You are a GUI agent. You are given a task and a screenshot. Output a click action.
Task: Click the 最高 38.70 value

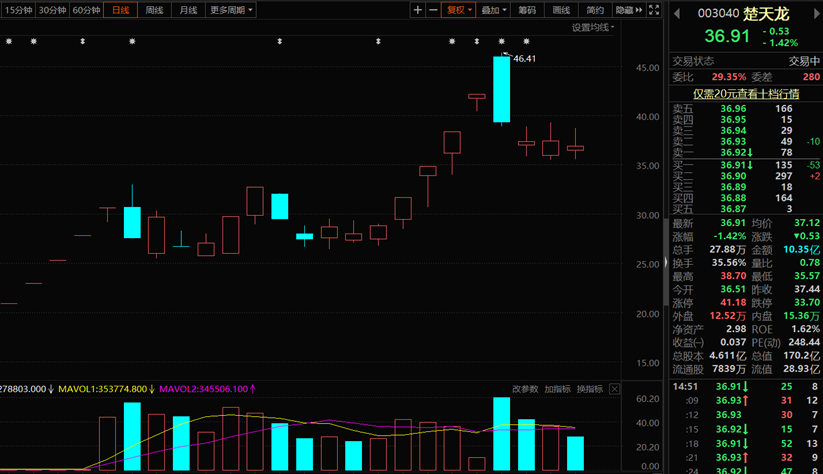733,276
